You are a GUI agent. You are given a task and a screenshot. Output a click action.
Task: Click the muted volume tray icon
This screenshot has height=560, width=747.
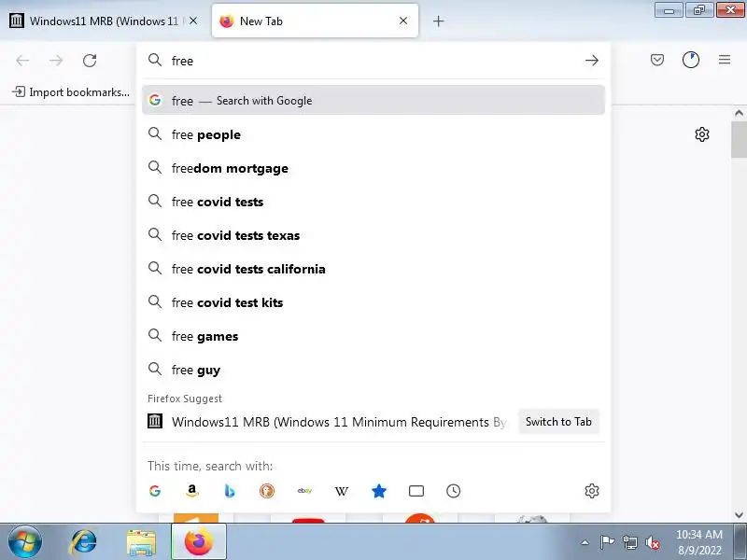tap(652, 542)
